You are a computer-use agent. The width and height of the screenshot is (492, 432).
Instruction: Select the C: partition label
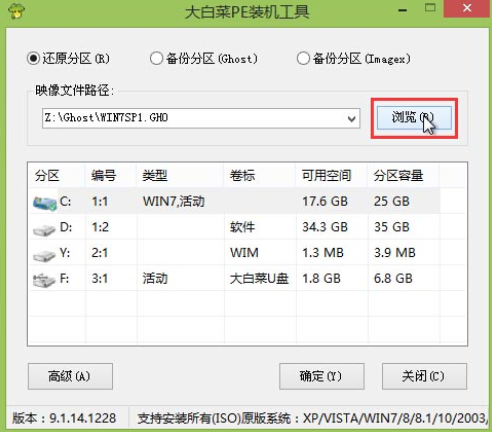65,201
